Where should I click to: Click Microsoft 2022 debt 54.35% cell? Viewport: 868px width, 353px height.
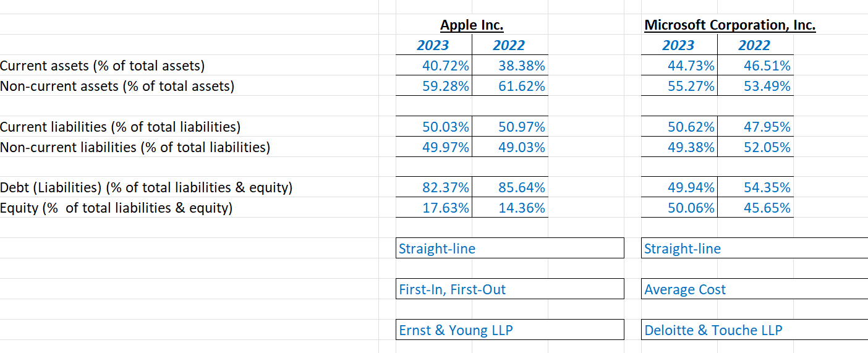755,187
